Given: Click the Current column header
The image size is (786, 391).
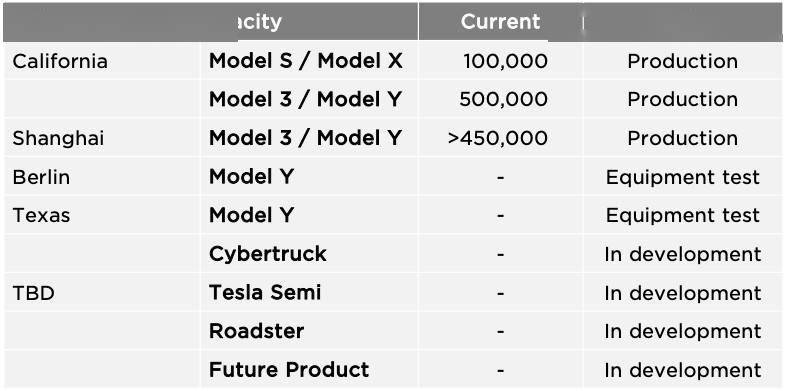Looking at the screenshot, I should 500,22.
